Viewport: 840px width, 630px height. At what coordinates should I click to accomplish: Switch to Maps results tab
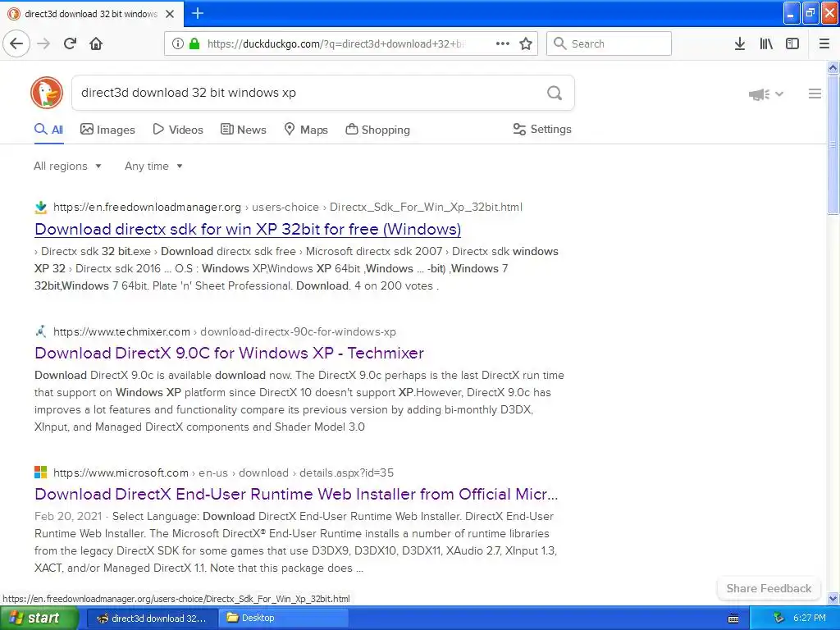click(x=306, y=130)
